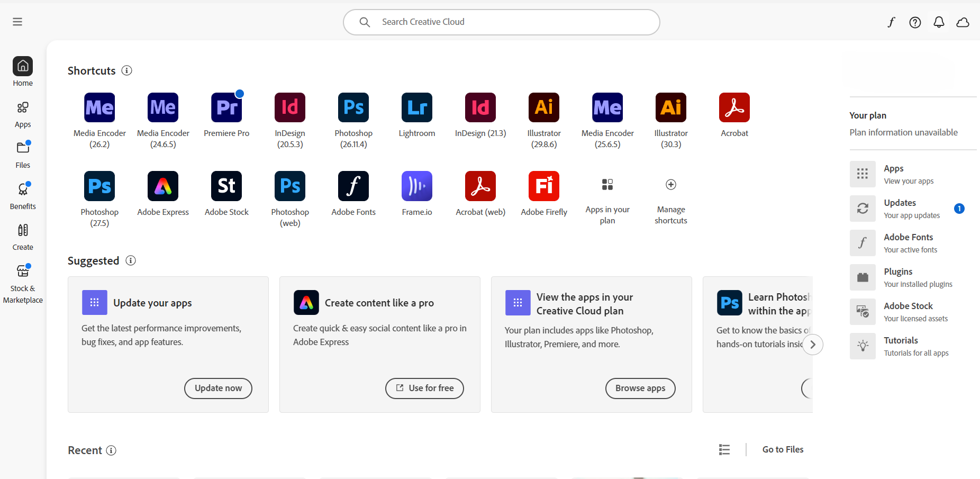Launch Acrobat (web)
Image resolution: width=980 pixels, height=479 pixels.
click(480, 186)
